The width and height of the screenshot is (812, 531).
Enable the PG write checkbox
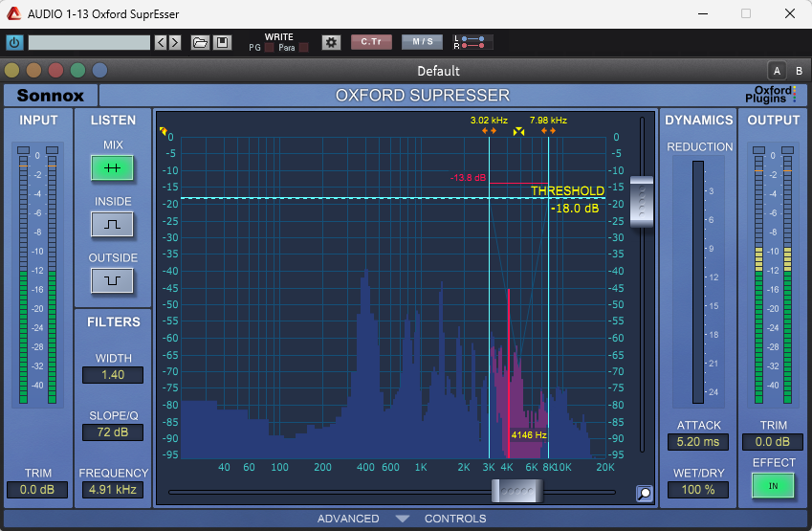coord(270,48)
